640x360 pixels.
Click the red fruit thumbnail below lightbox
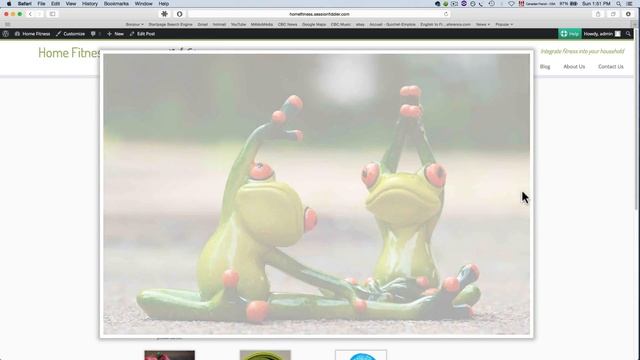coord(169,355)
